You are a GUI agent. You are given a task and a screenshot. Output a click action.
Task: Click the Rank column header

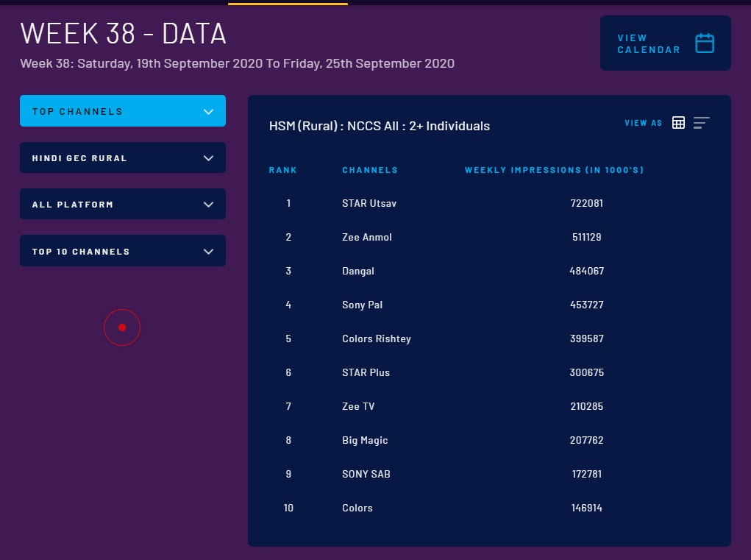click(x=283, y=170)
